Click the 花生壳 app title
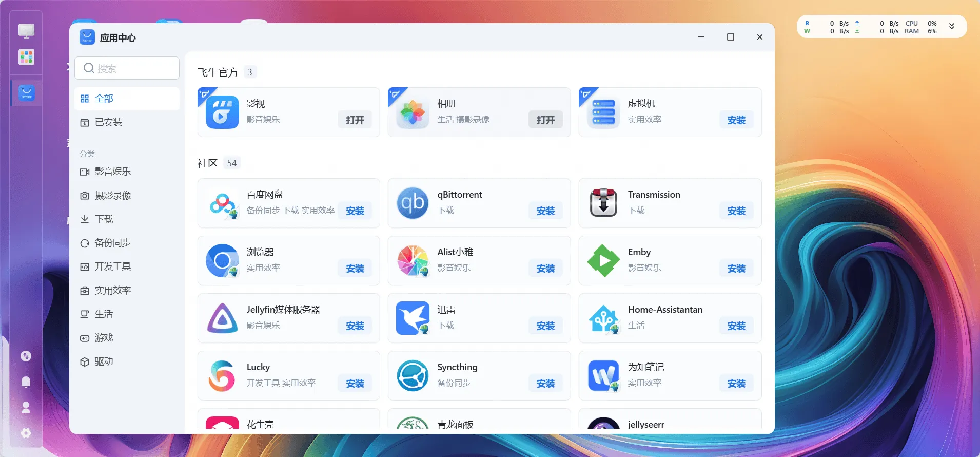This screenshot has height=457, width=980. pyautogui.click(x=260, y=424)
